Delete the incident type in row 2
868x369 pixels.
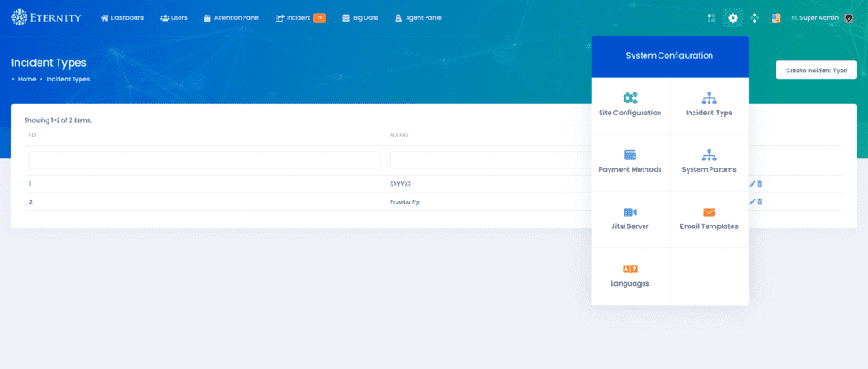pyautogui.click(x=760, y=202)
